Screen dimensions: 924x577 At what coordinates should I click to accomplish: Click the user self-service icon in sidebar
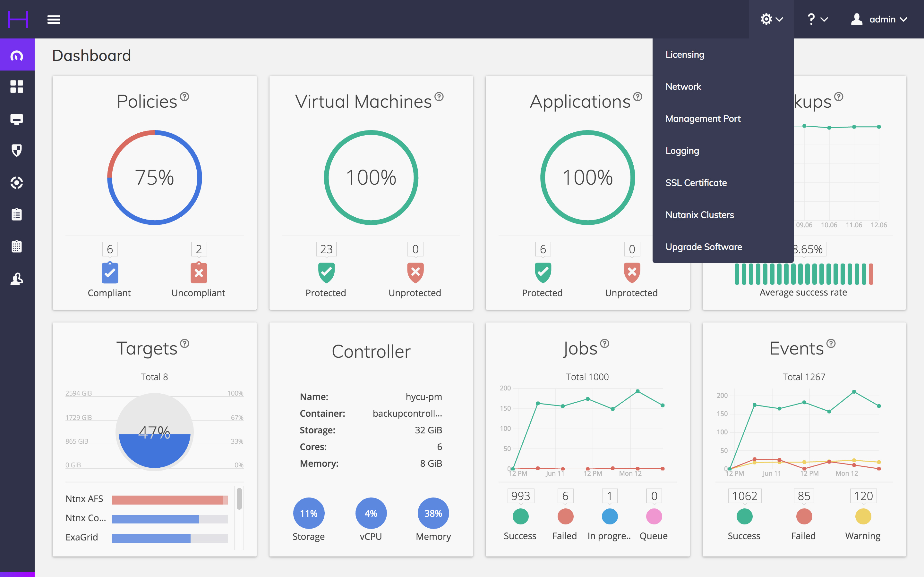17,279
